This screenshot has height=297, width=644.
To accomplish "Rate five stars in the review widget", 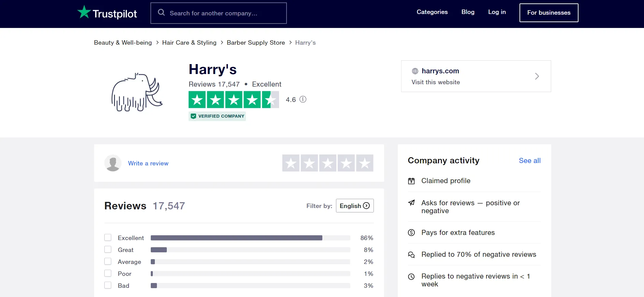I will click(365, 163).
